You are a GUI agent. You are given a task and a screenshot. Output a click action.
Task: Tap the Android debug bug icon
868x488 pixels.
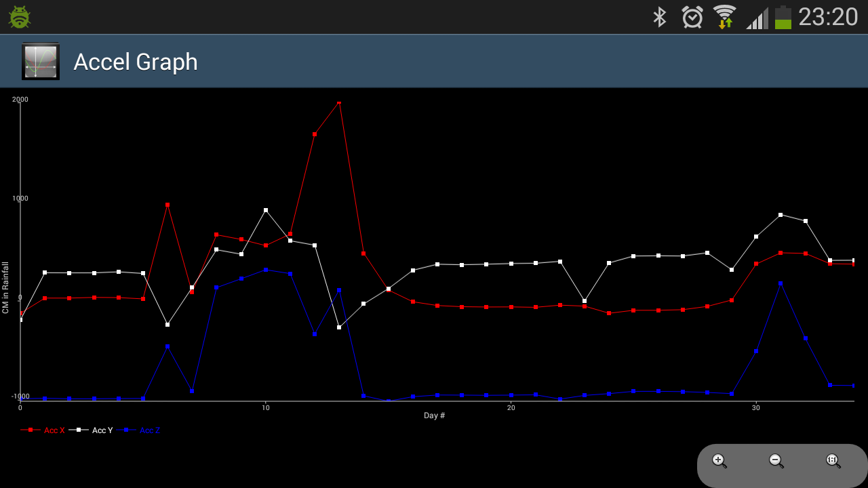[20, 17]
